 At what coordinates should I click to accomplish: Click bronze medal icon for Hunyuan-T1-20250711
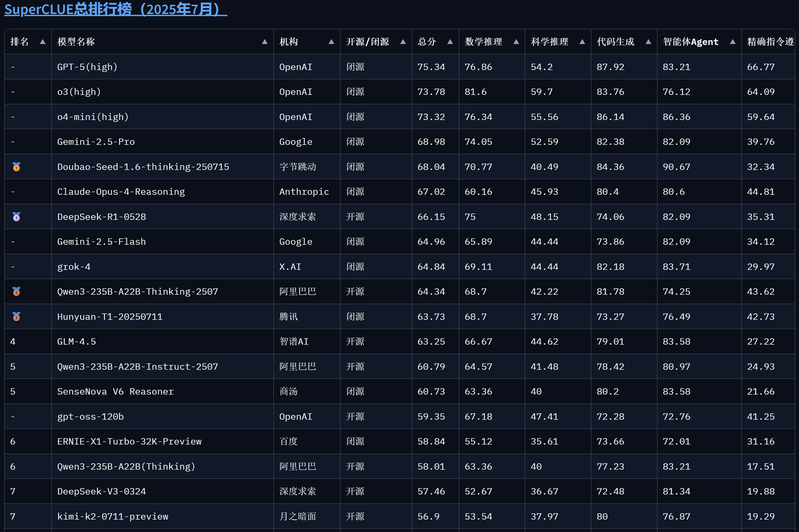click(16, 317)
